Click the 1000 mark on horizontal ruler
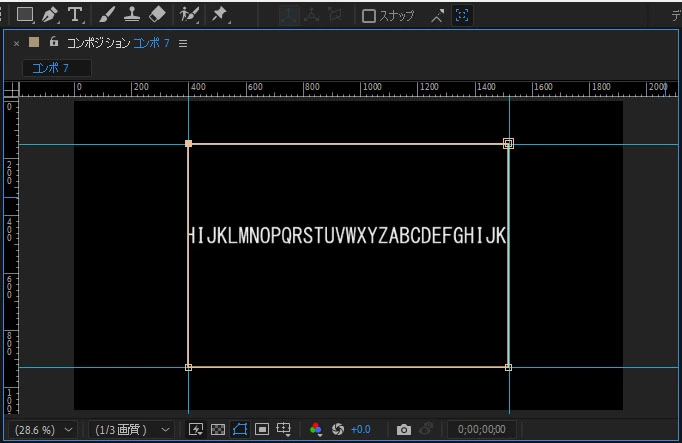 click(x=372, y=87)
